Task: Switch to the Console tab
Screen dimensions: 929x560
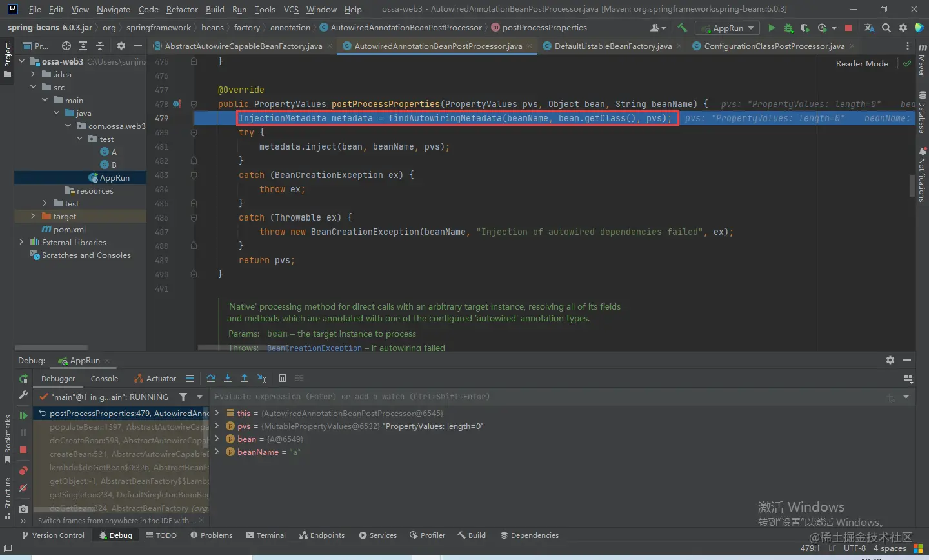Action: pyautogui.click(x=105, y=379)
